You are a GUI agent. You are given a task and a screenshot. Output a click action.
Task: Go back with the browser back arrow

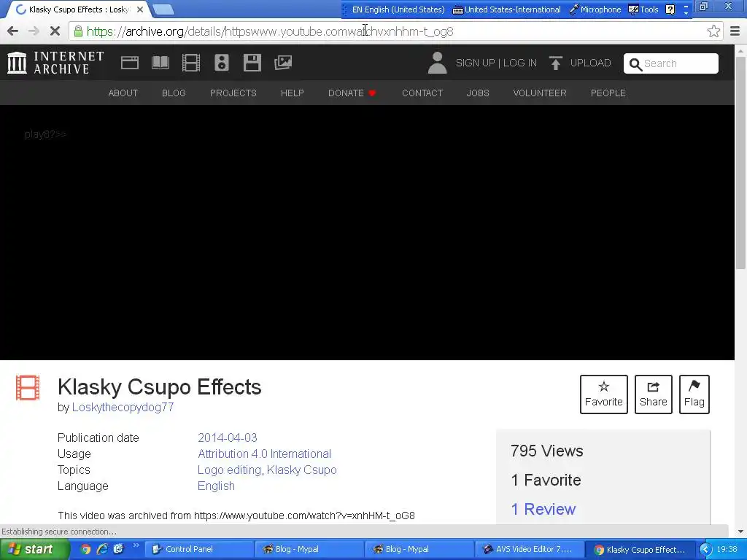[13, 31]
